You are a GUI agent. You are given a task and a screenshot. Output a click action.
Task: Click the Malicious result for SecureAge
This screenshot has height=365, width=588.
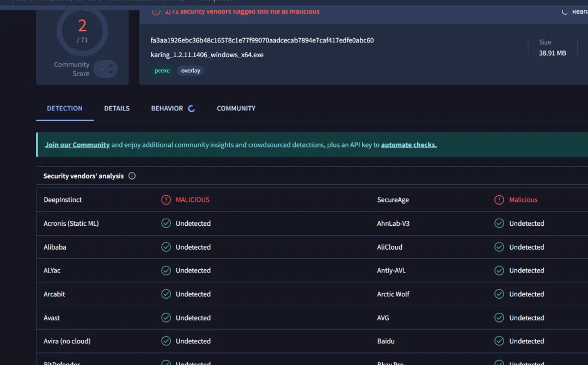click(x=523, y=200)
